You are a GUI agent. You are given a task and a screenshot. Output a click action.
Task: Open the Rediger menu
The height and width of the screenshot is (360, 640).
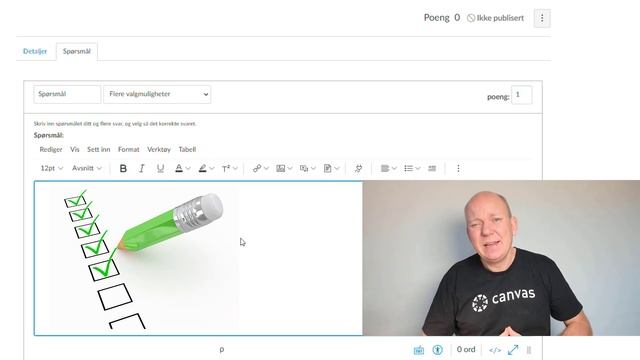51,149
